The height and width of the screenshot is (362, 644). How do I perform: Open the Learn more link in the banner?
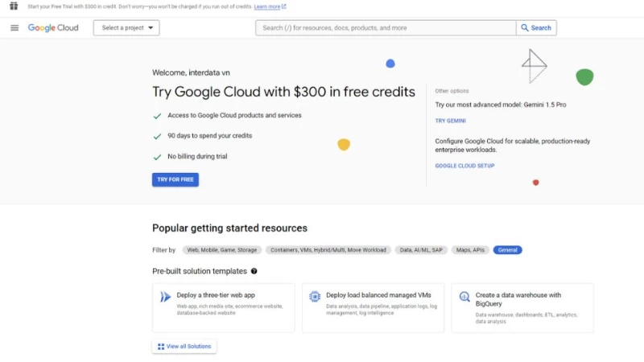click(267, 6)
